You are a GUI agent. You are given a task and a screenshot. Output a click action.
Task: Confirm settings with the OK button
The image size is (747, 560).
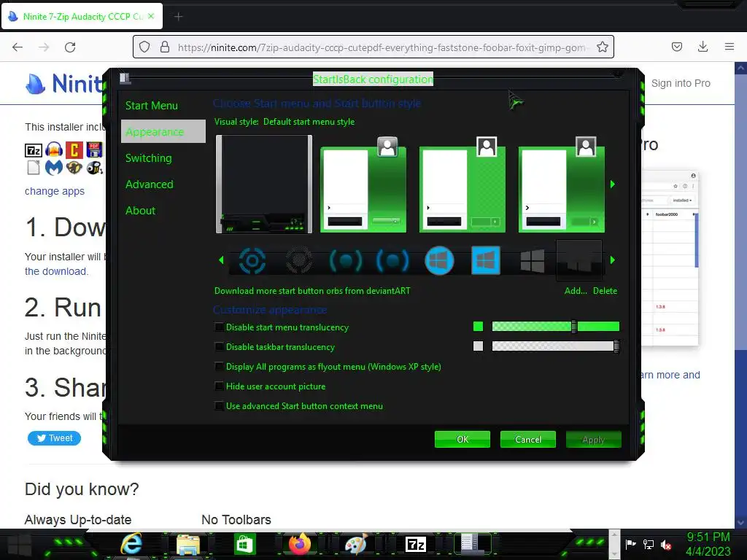[462, 440]
